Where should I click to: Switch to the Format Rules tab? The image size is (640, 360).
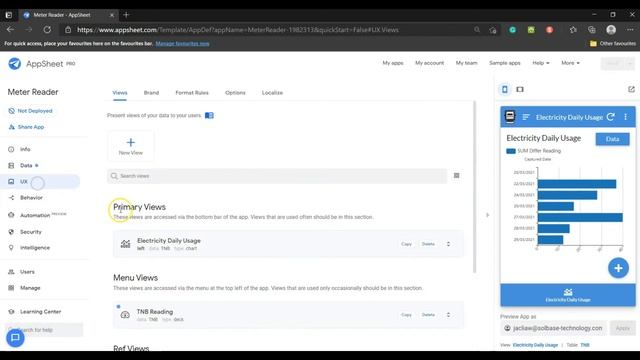coord(192,93)
